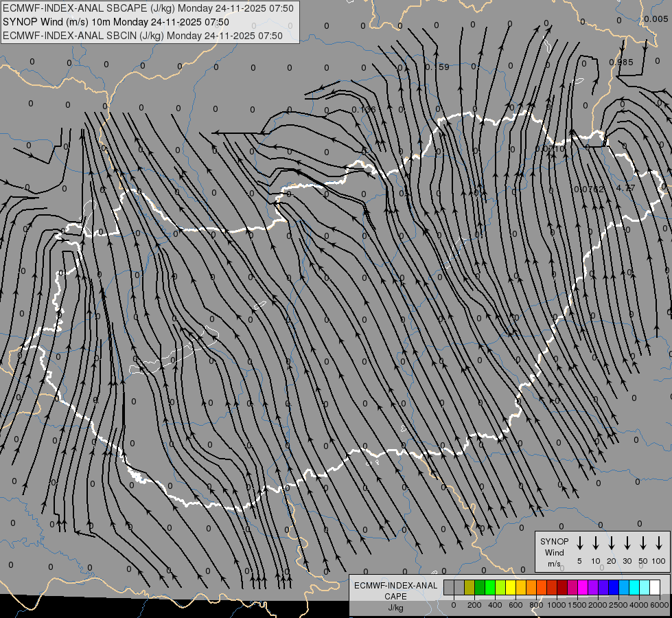672x618 pixels.
Task: Click the 800 tick label on CAPE scale
Action: [536, 605]
